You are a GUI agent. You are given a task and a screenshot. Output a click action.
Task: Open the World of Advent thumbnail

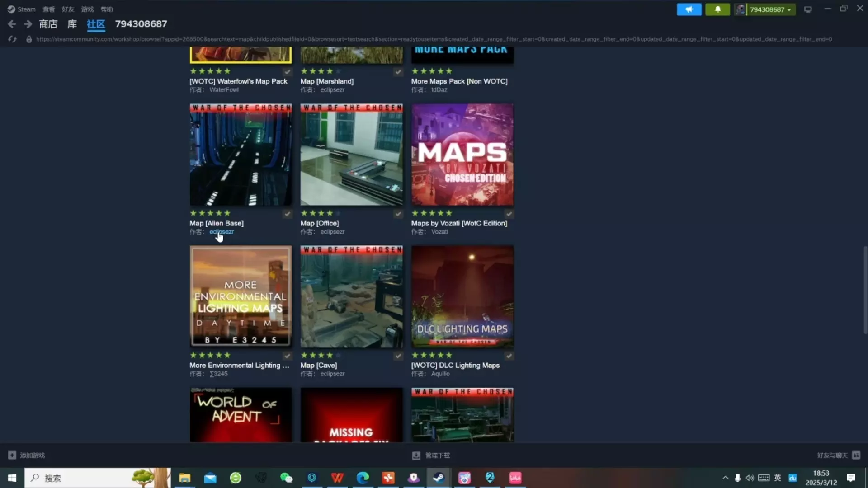coord(241,415)
